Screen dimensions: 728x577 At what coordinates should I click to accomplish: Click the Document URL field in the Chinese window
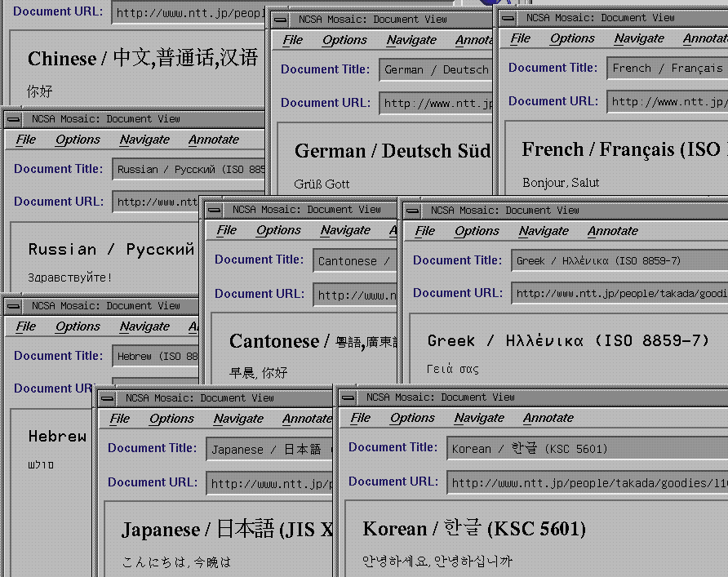pos(189,13)
